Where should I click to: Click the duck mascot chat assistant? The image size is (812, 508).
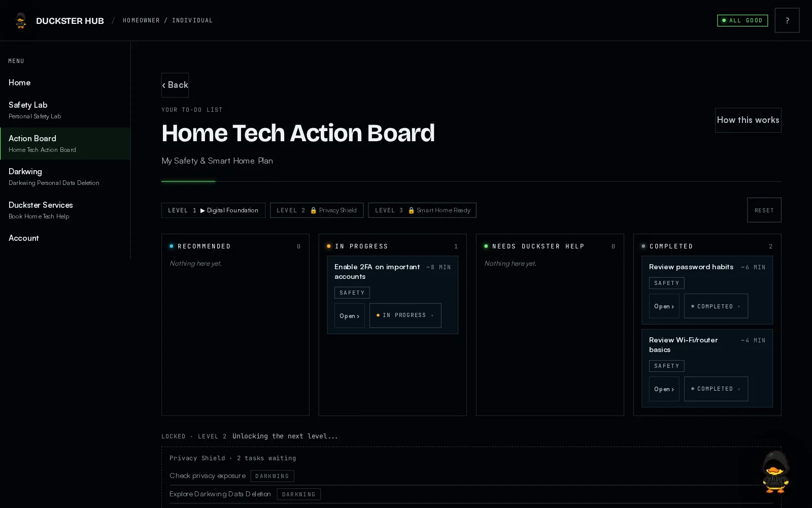(775, 472)
